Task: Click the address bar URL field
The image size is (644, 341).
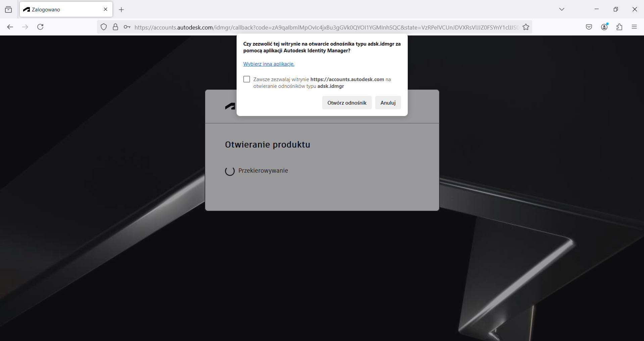Action: pyautogui.click(x=326, y=27)
